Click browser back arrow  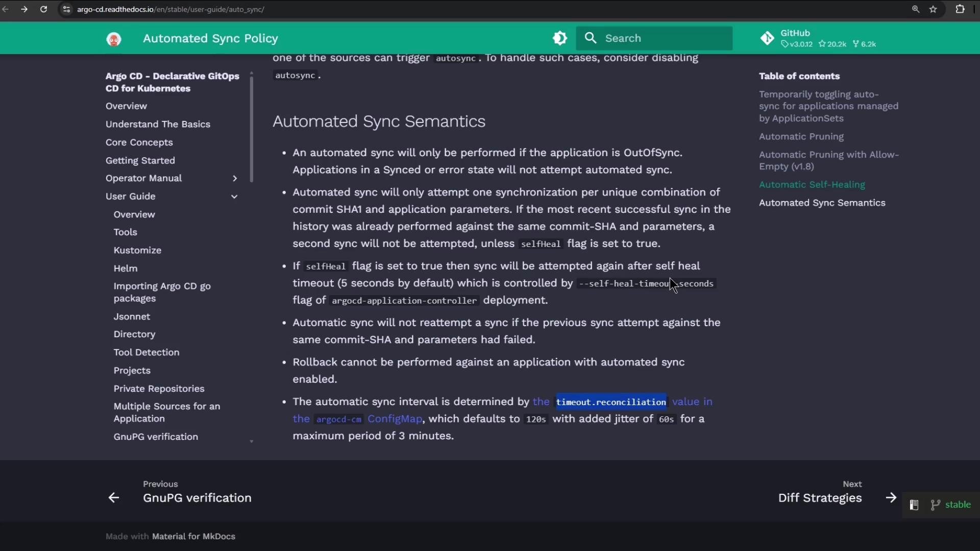click(x=6, y=9)
